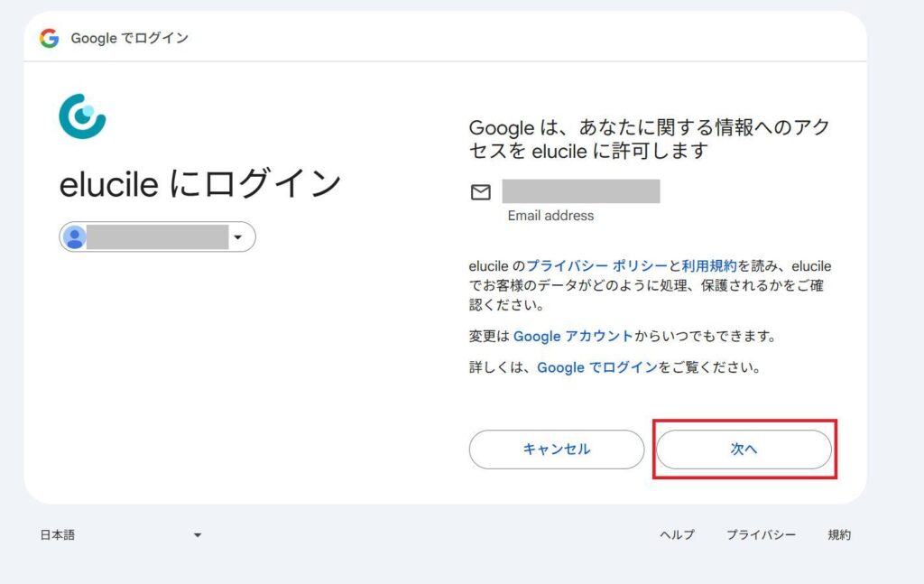Click the Google "G" logo icon

49,38
